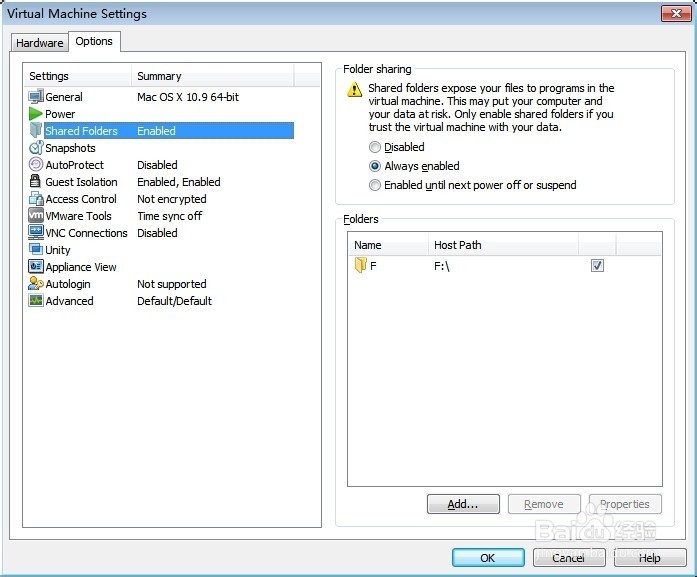697x577 pixels.
Task: Select the Guest Isolation setting label
Action: [x=81, y=182]
